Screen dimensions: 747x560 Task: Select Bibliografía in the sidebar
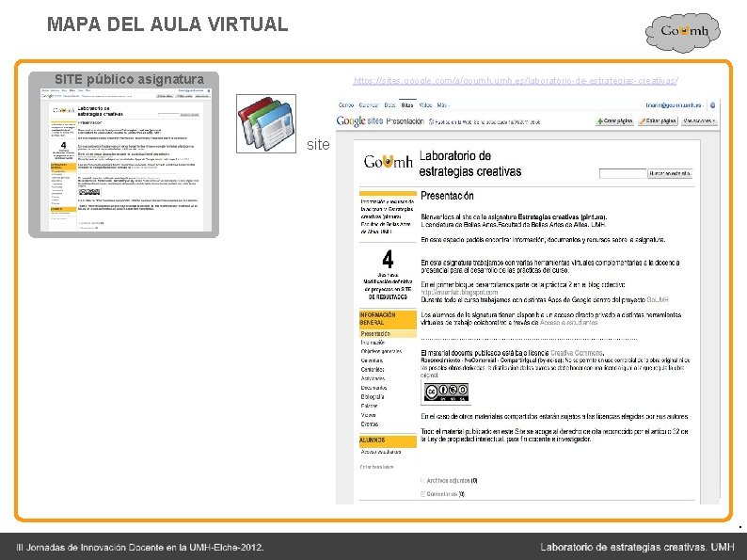tap(373, 396)
